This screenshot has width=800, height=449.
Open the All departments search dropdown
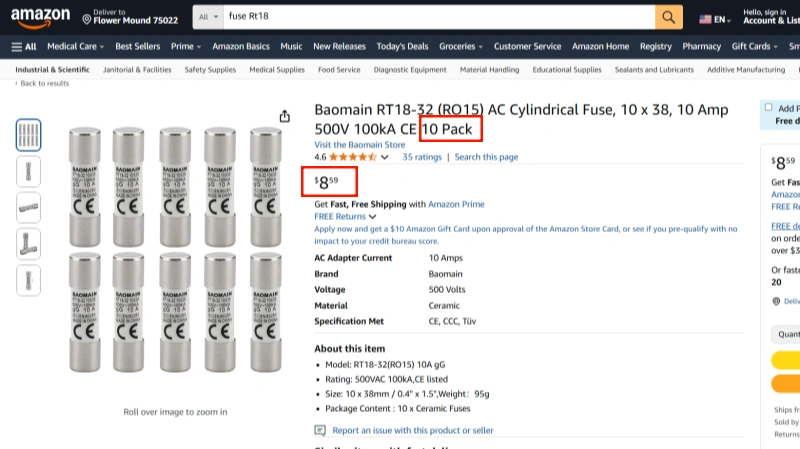point(208,17)
